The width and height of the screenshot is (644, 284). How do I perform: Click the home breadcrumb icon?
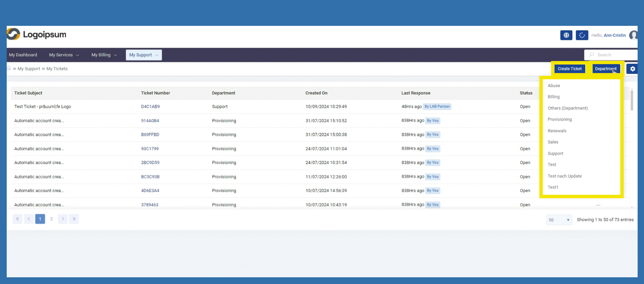coord(9,68)
